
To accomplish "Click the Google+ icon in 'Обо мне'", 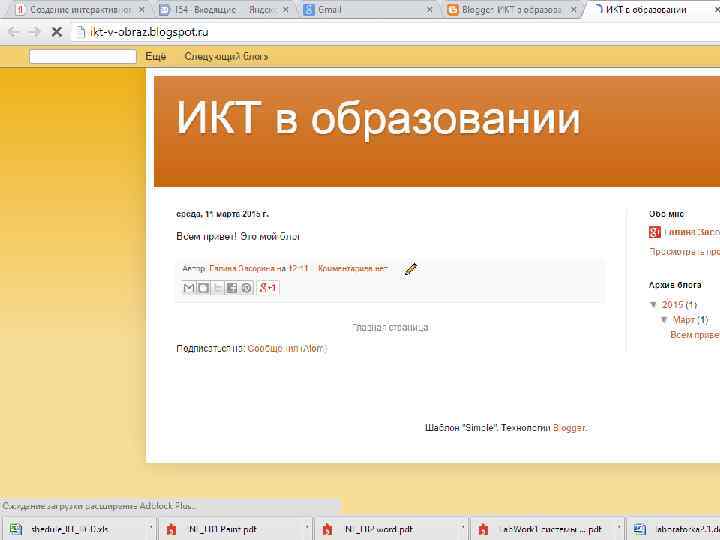I will (655, 232).
